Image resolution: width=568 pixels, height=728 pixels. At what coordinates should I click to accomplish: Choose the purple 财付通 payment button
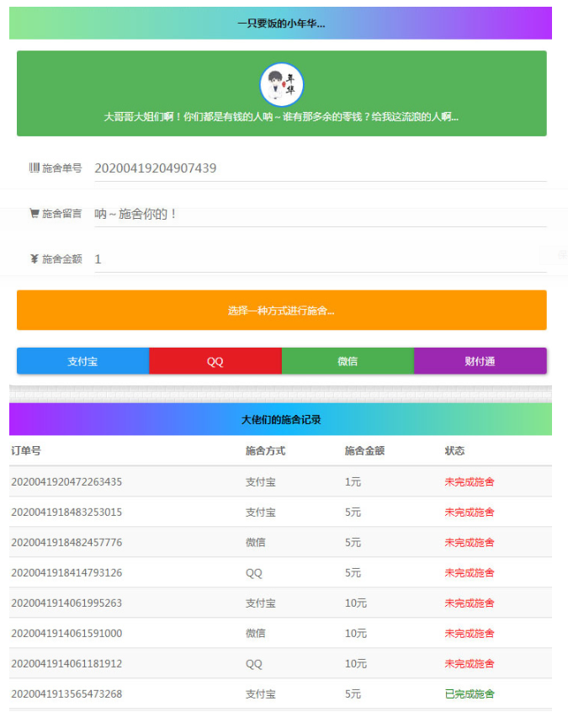point(480,361)
